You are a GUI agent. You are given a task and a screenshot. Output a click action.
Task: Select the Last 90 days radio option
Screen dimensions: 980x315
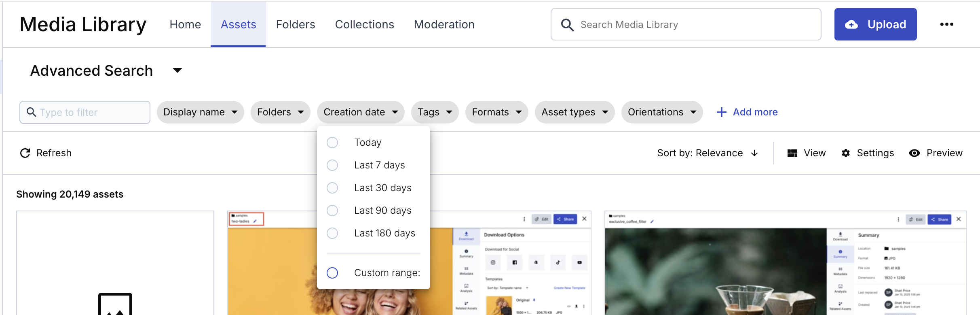click(332, 211)
